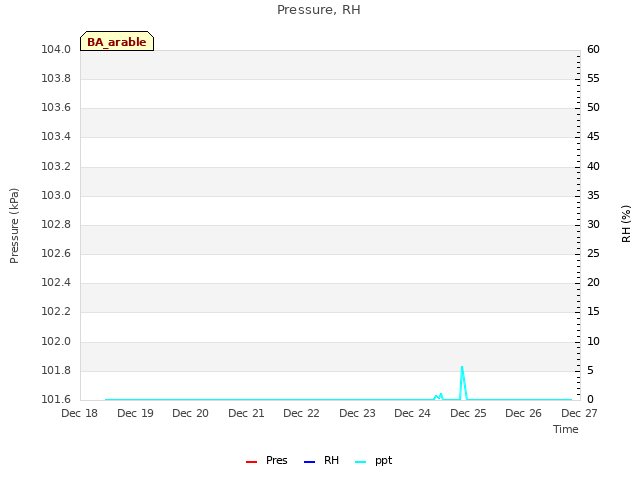Click the 102.6 pressure axis value

point(56,253)
